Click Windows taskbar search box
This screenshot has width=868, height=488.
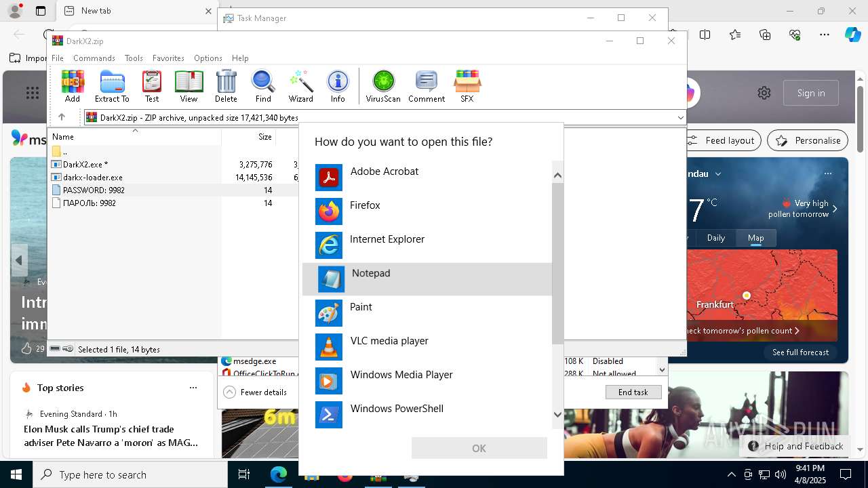pyautogui.click(x=130, y=474)
